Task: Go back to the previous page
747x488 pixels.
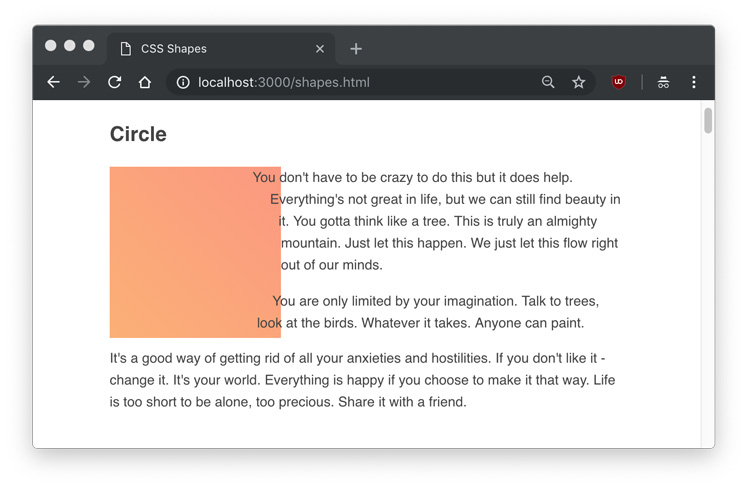Action: 54,82
